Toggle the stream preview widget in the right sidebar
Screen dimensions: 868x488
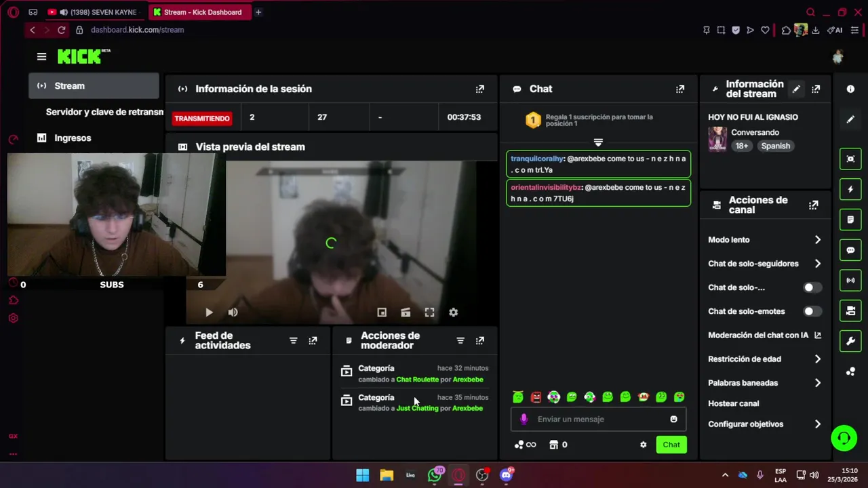tap(850, 159)
